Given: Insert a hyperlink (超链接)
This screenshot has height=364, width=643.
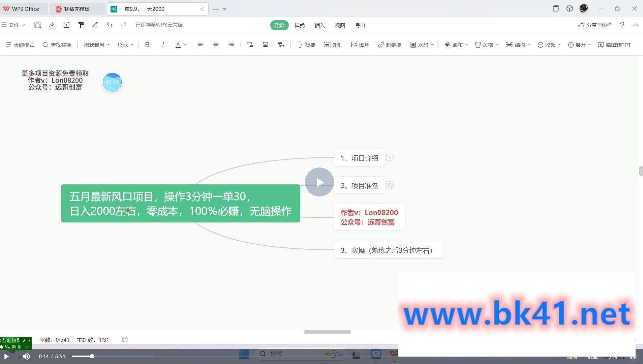Looking at the screenshot, I should pos(390,45).
